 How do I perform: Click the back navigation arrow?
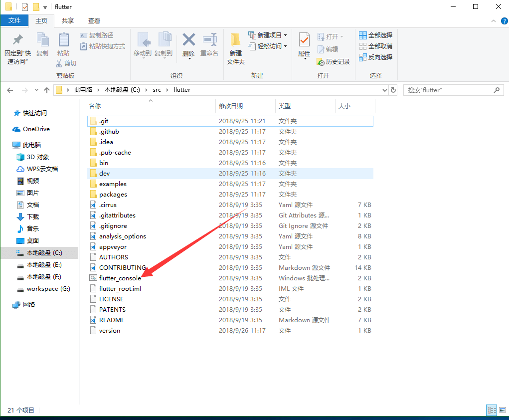click(10, 90)
